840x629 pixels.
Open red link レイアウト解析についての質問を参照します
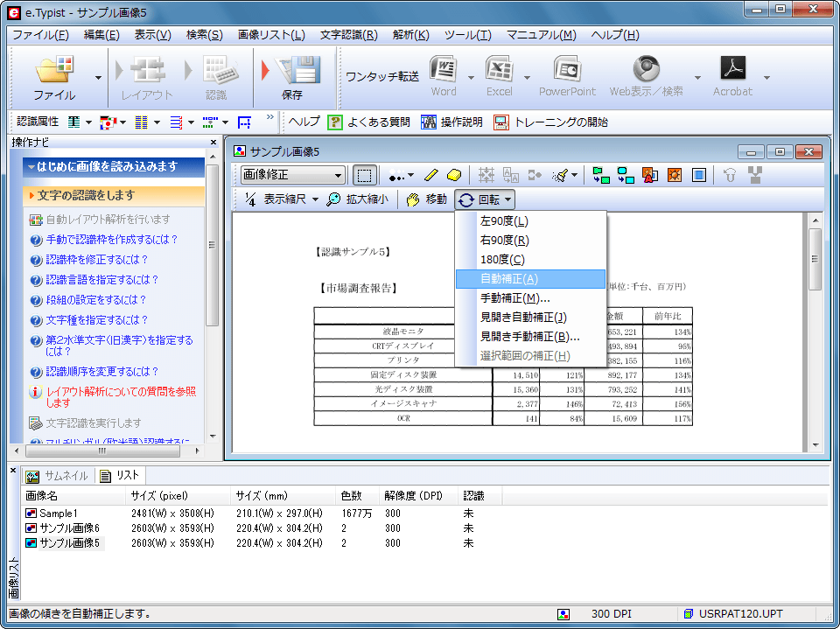pos(121,397)
